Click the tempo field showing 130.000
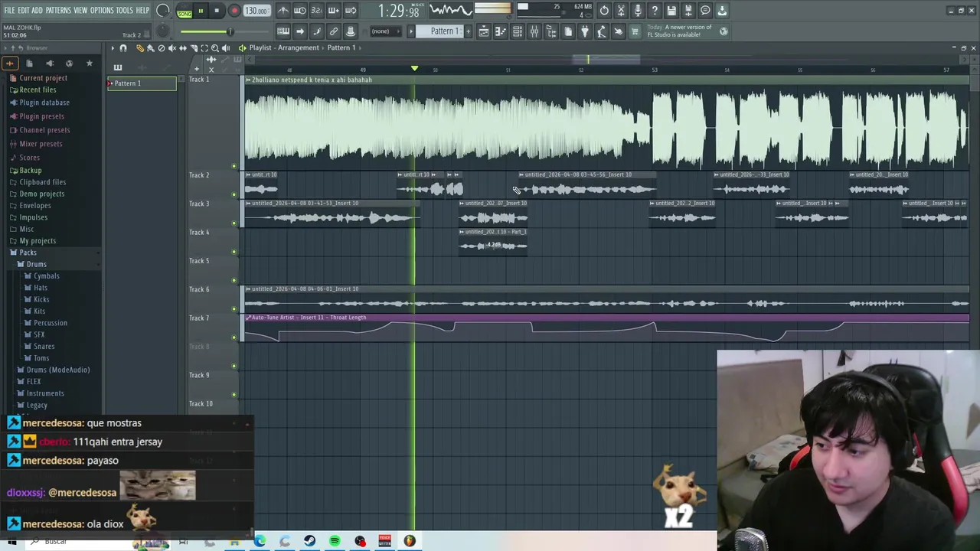The image size is (980, 551). pos(256,11)
